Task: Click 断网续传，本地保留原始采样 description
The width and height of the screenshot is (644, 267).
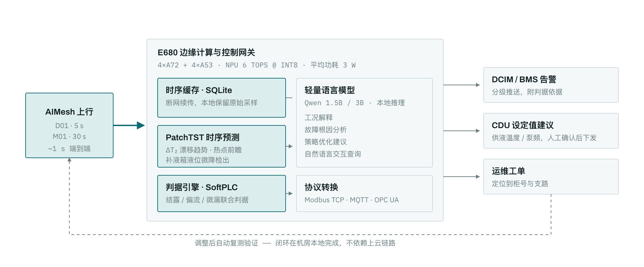Action: coord(212,103)
